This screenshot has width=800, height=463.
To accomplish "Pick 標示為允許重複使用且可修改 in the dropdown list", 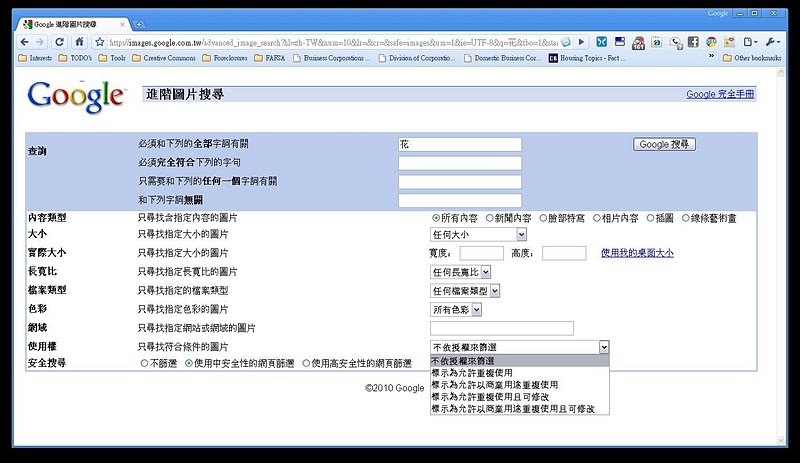I will tap(490, 396).
